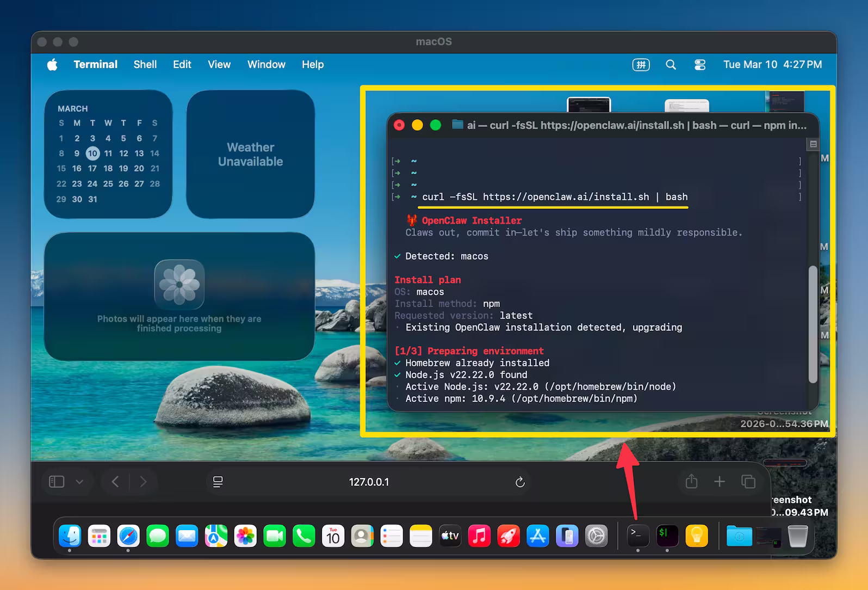Open the Trash in the dock
The image size is (868, 590).
(x=798, y=536)
